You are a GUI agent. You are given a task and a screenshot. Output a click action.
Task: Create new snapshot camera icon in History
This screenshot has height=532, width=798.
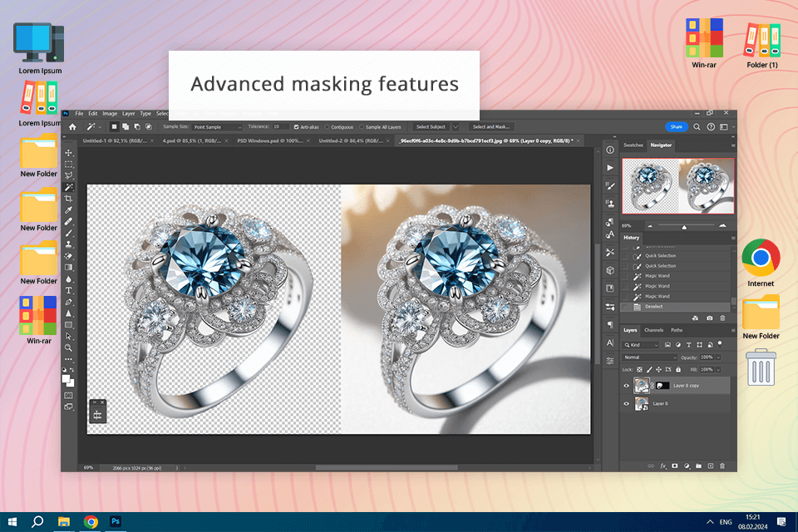point(709,318)
